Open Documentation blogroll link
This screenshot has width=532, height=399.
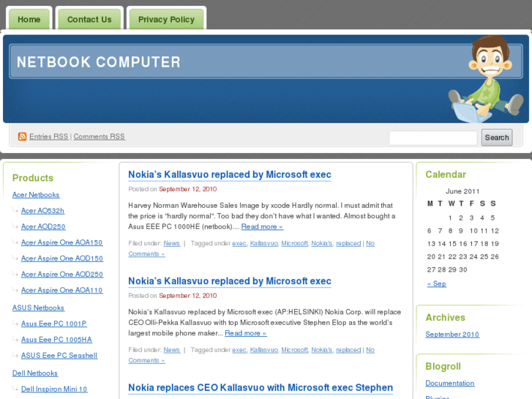450,384
